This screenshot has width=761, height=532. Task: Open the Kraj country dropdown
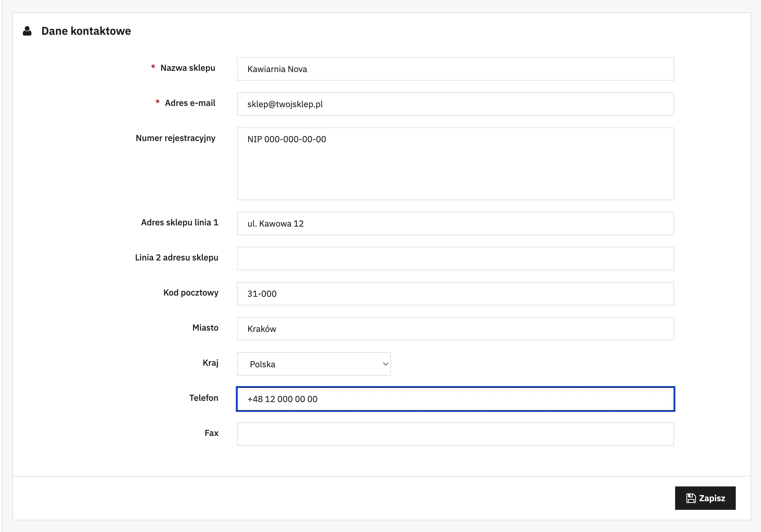coord(314,364)
